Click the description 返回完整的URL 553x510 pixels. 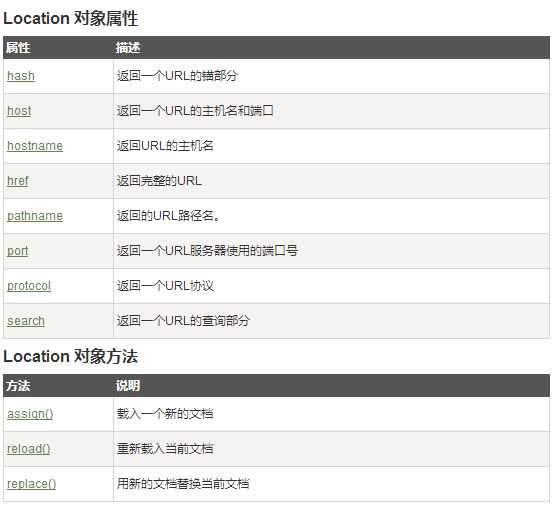coord(159,181)
